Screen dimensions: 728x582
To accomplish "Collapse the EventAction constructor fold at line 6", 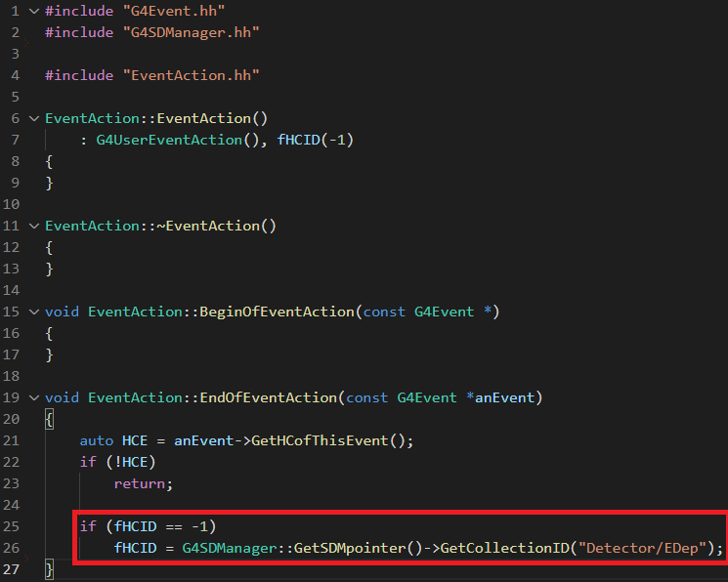I will click(34, 118).
